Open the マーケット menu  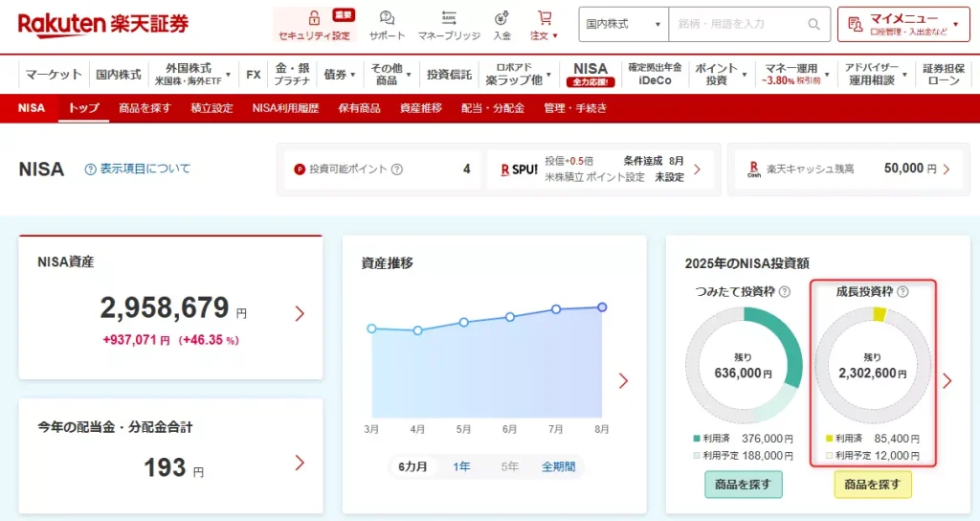tap(54, 75)
